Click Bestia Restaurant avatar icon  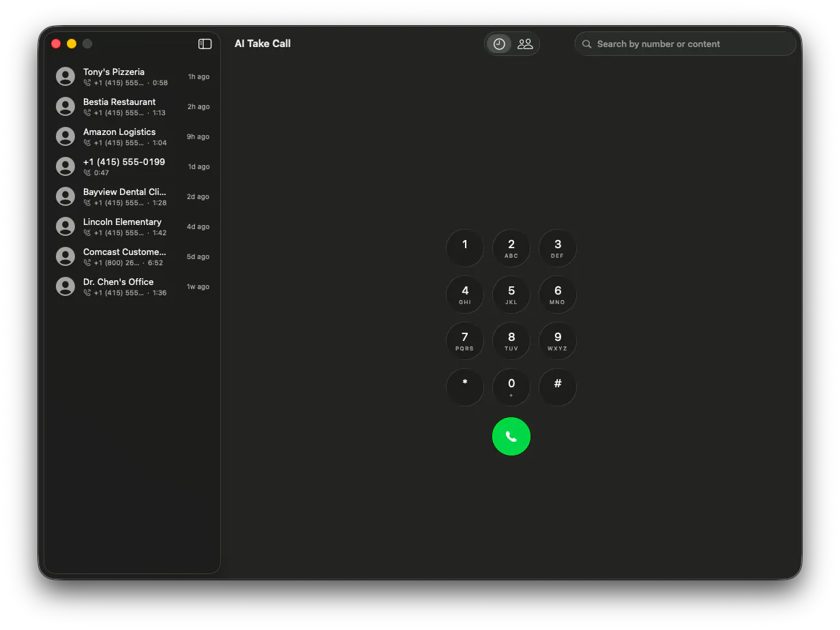(x=65, y=106)
